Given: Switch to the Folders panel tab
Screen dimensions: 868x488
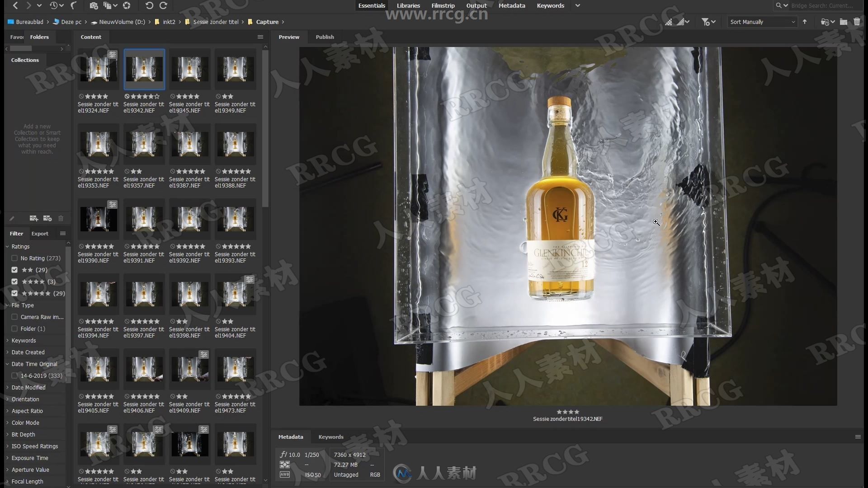Looking at the screenshot, I should 39,37.
